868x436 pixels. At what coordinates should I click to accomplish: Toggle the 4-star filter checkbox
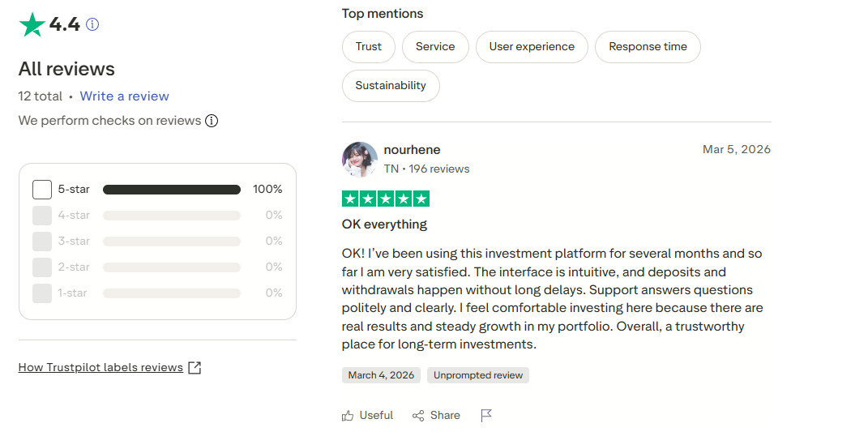coord(42,216)
